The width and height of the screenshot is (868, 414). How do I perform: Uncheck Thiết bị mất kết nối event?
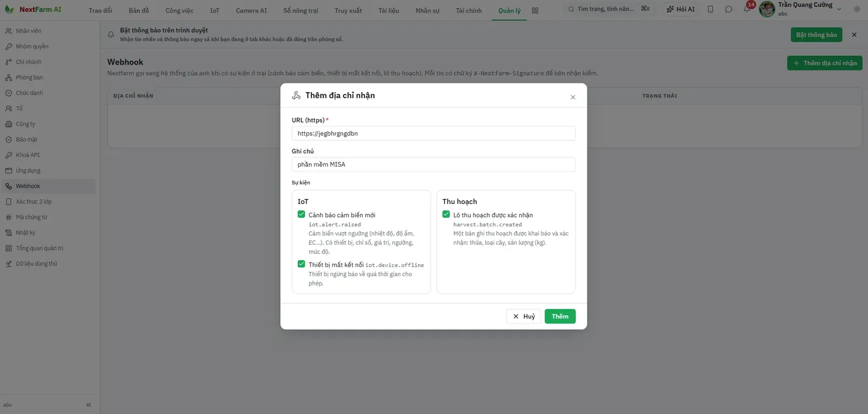click(302, 264)
